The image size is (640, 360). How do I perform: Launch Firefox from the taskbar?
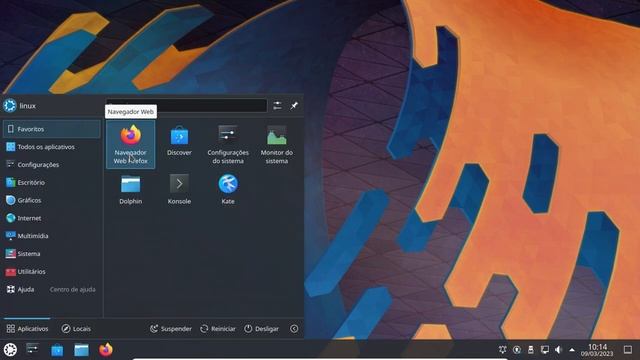[x=106, y=350]
